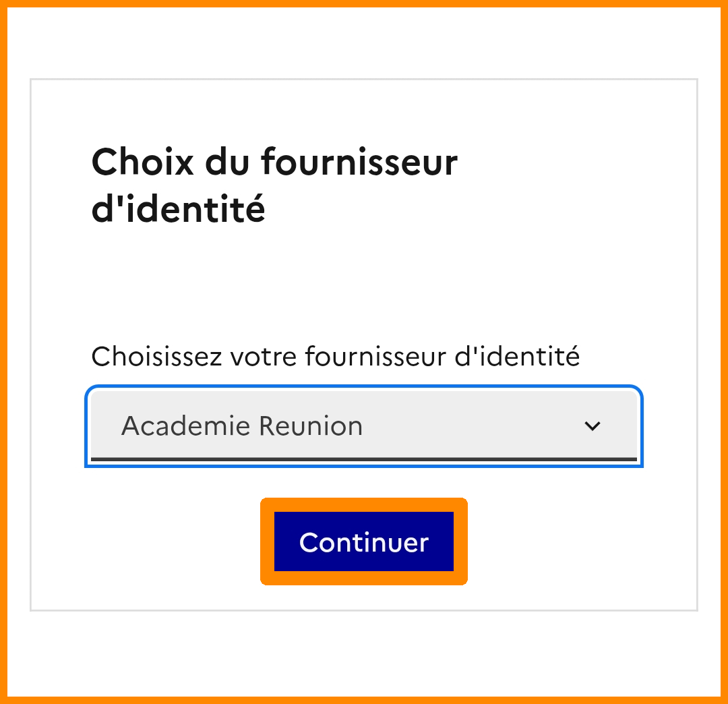728x704 pixels.
Task: Click the dark underline of the select field
Action: click(x=364, y=460)
